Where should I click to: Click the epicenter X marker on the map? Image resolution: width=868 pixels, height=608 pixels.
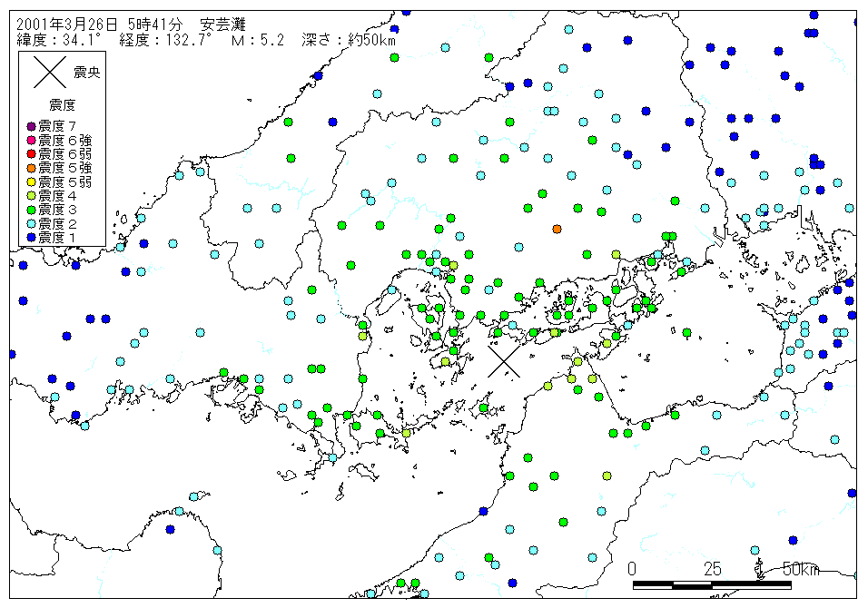click(x=504, y=361)
